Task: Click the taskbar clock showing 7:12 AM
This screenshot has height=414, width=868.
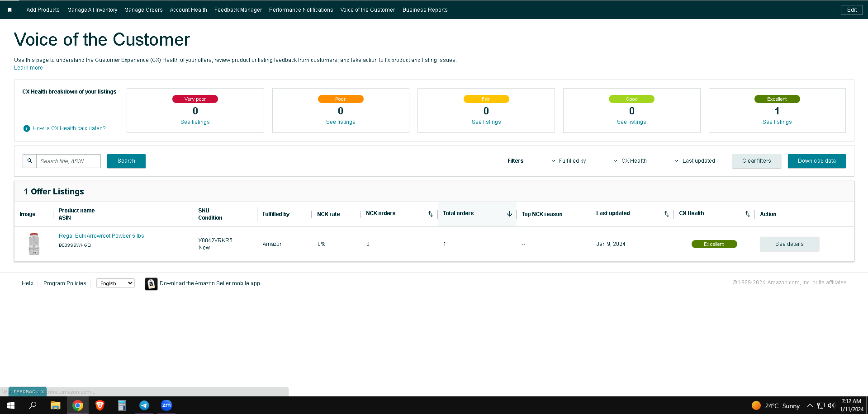Action: click(852, 405)
